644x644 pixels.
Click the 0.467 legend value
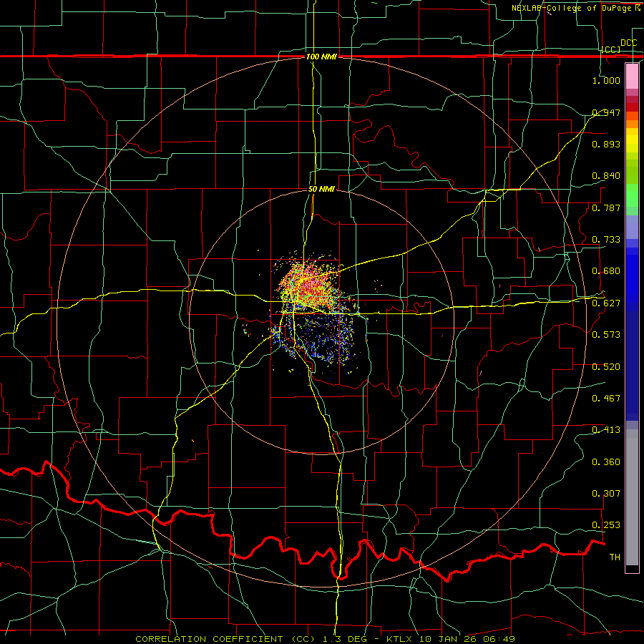606,399
